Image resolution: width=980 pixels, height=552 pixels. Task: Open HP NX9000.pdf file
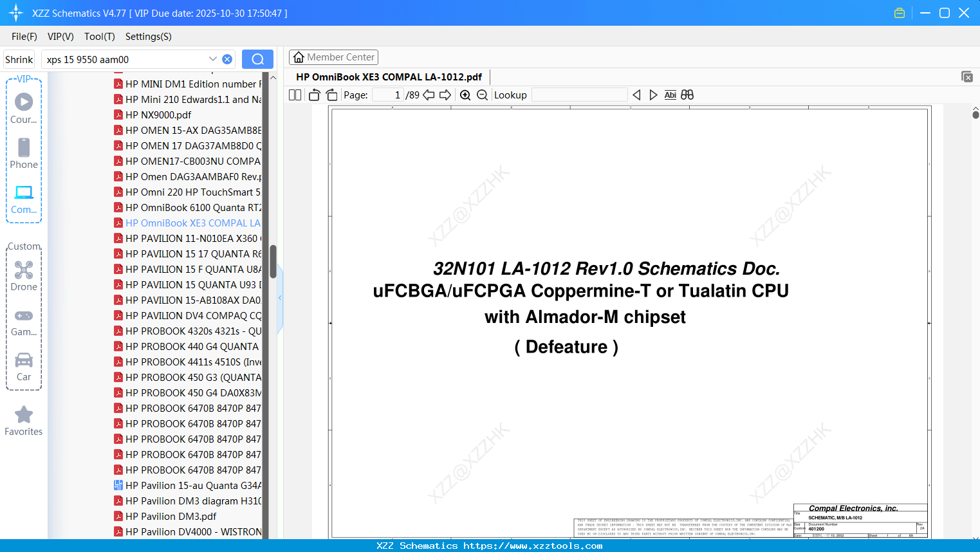coord(153,115)
